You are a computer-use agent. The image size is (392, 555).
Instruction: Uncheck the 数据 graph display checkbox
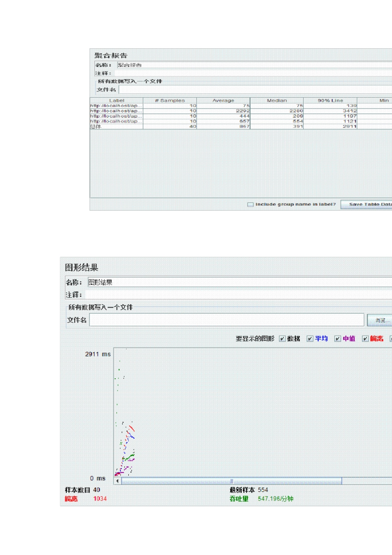(282, 339)
